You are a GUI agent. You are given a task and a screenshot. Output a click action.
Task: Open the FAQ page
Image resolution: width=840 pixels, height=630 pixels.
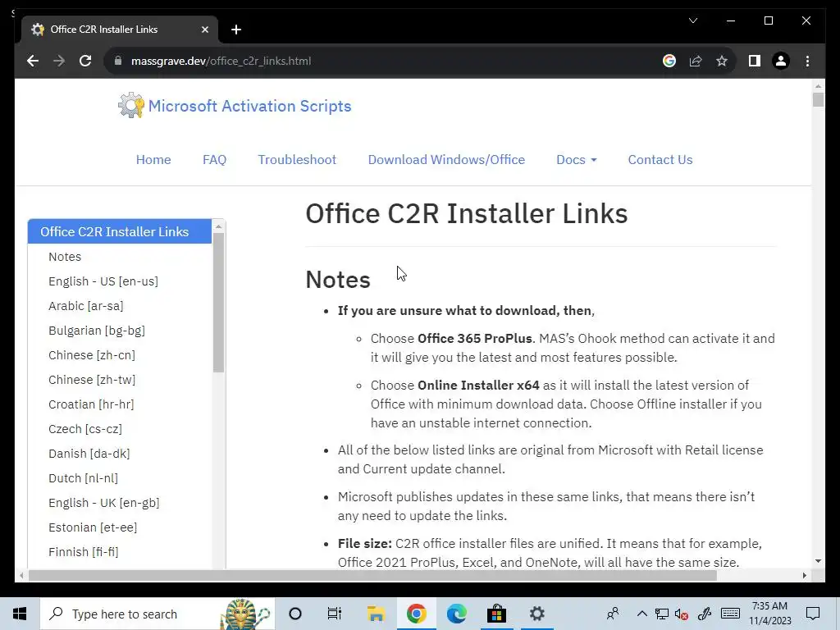pos(214,160)
